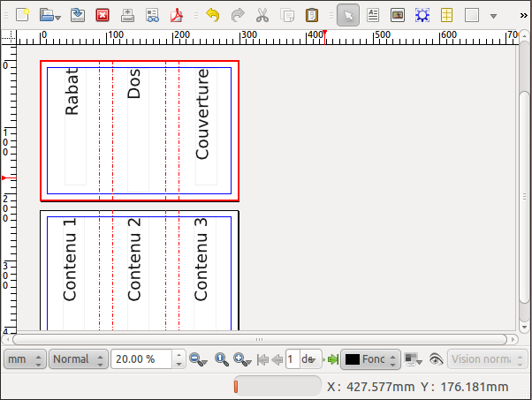The height and width of the screenshot is (400, 532).
Task: Select the Couverture text frame
Action: pos(206,126)
